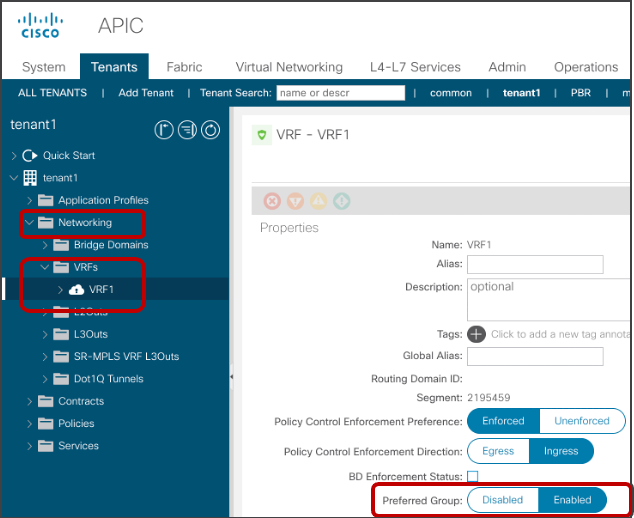634x518 pixels.
Task: Set Preferred Group to Enabled
Action: (572, 500)
